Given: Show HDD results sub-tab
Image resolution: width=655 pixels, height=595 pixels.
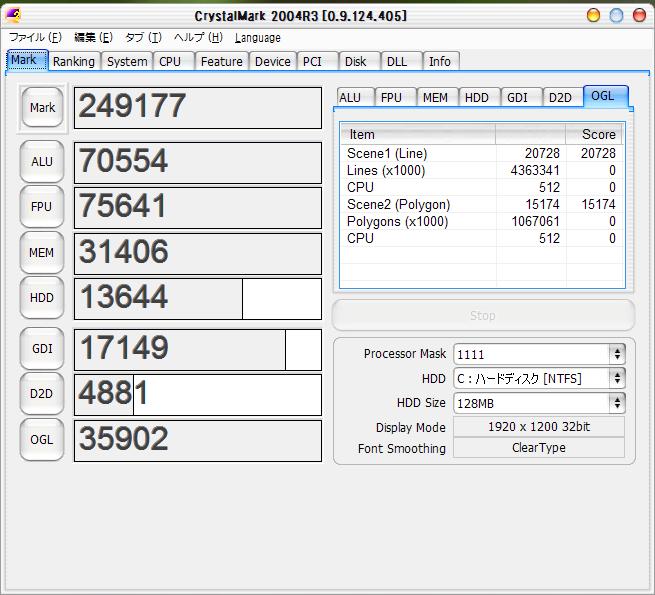Looking at the screenshot, I should (479, 97).
